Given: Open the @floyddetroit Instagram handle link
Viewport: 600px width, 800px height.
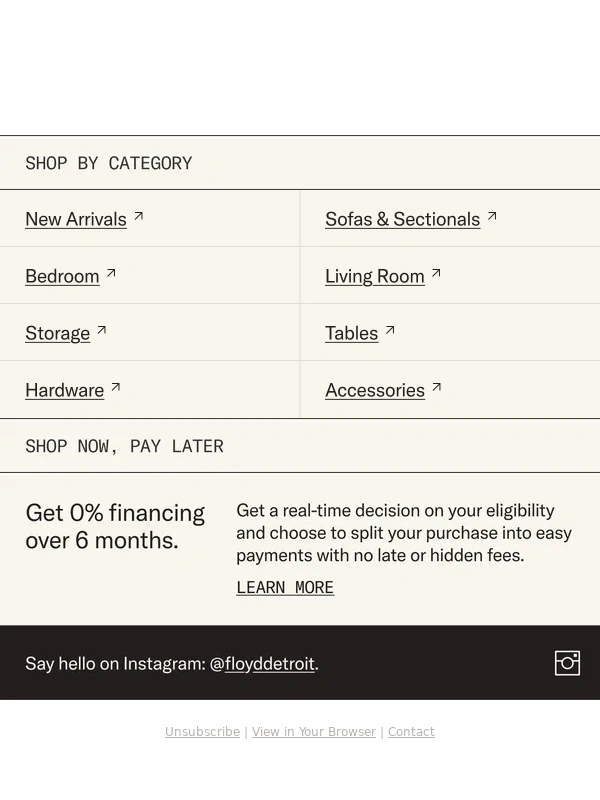Looking at the screenshot, I should coord(269,663).
